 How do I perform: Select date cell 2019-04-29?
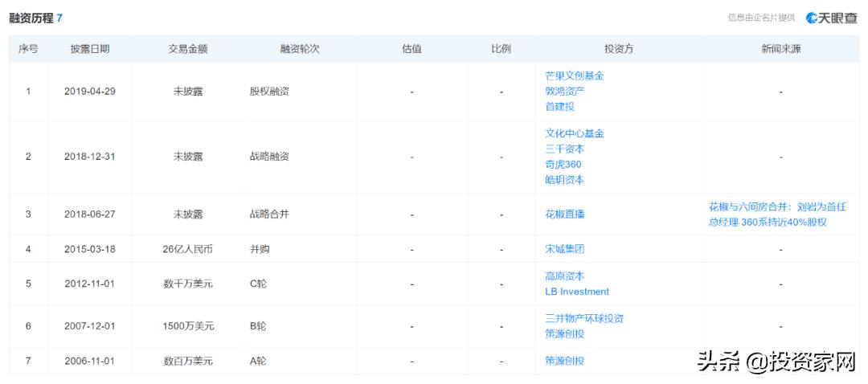coord(90,92)
